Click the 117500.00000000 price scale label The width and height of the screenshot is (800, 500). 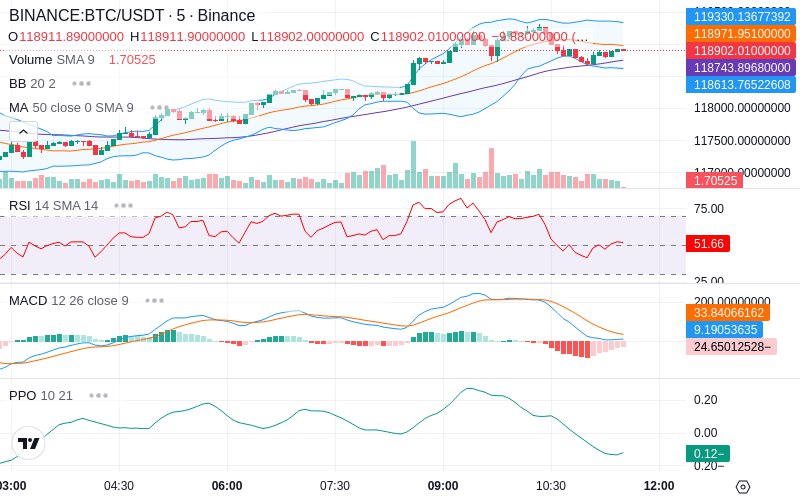point(742,141)
